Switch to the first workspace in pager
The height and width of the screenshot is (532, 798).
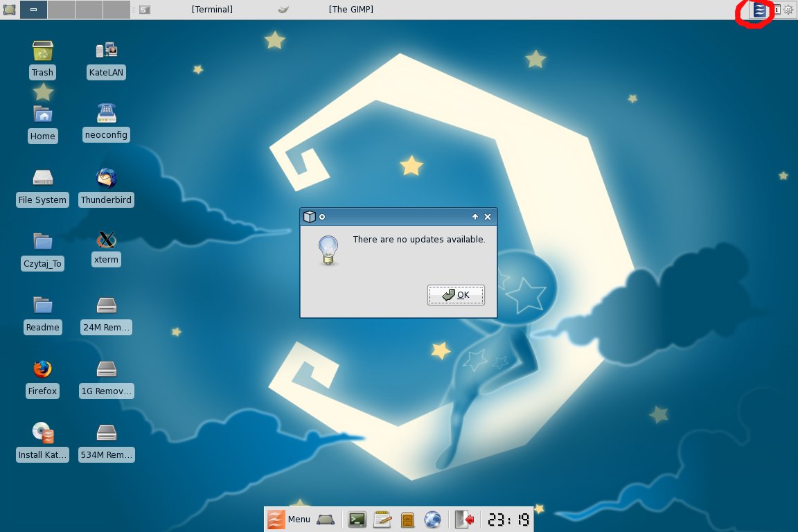pyautogui.click(x=33, y=9)
